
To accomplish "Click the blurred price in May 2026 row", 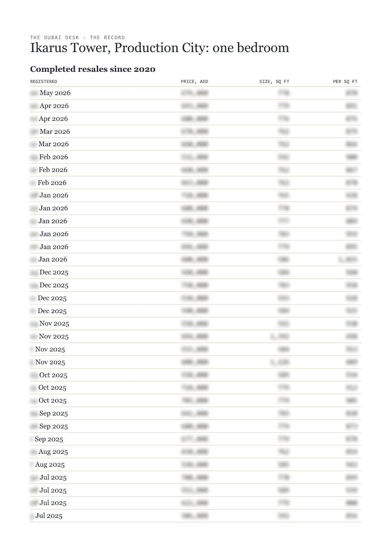I will coord(194,93).
